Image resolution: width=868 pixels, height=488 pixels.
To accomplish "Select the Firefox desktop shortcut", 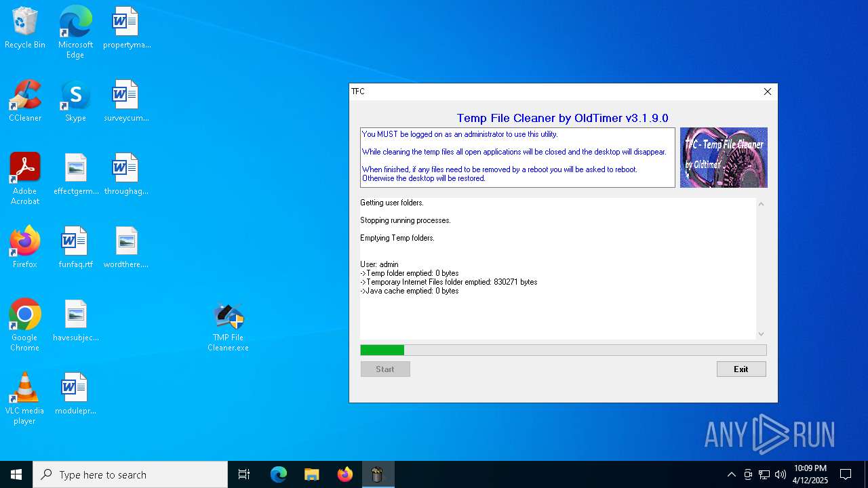I will click(x=25, y=247).
